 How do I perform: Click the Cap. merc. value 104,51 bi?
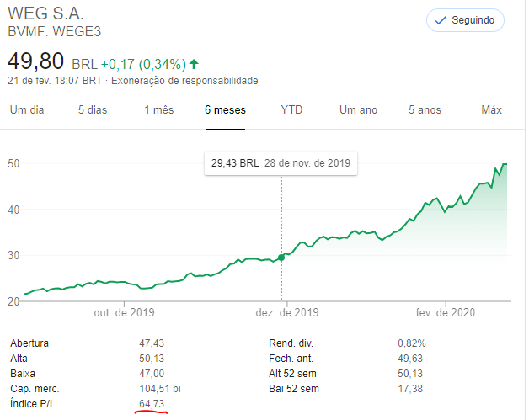click(x=160, y=389)
